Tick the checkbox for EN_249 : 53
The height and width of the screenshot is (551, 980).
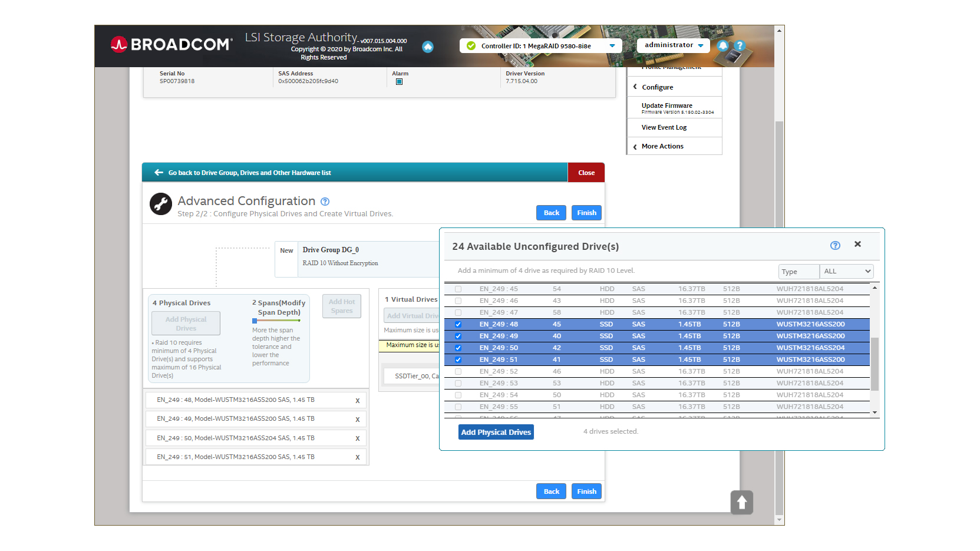[458, 383]
